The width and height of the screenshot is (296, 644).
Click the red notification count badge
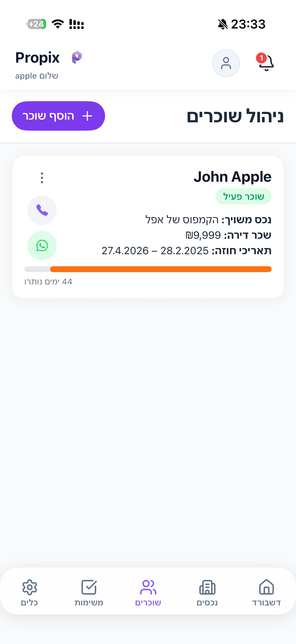(x=261, y=58)
